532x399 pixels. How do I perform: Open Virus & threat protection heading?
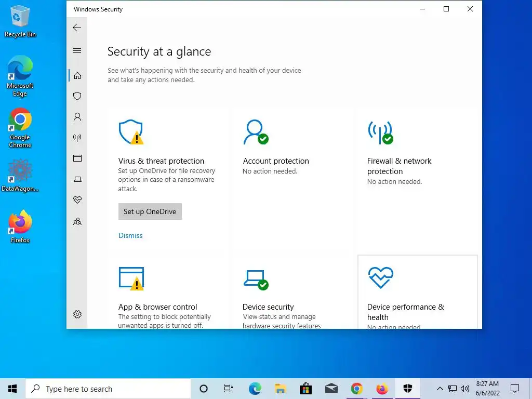[161, 161]
